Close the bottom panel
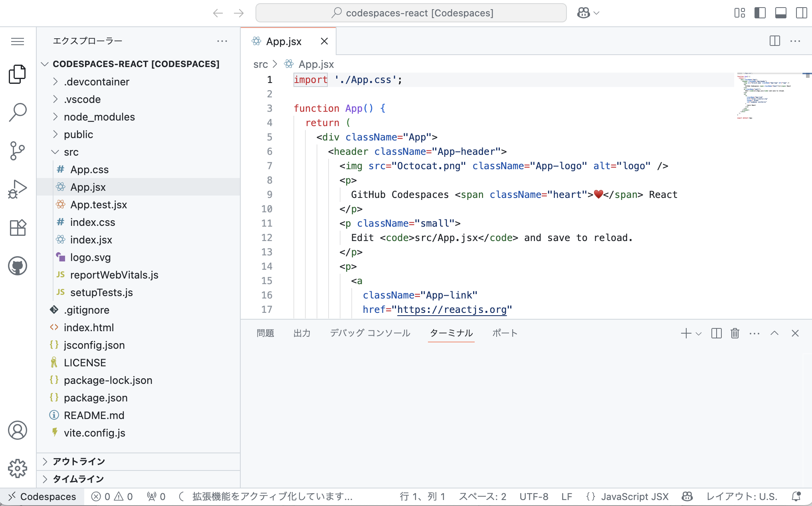The width and height of the screenshot is (812, 506). click(x=795, y=333)
